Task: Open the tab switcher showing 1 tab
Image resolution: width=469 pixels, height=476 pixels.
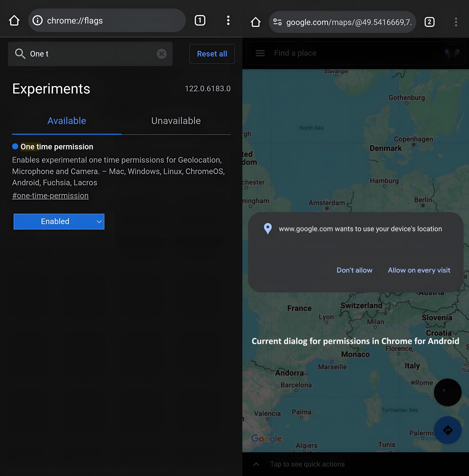Action: (x=200, y=20)
